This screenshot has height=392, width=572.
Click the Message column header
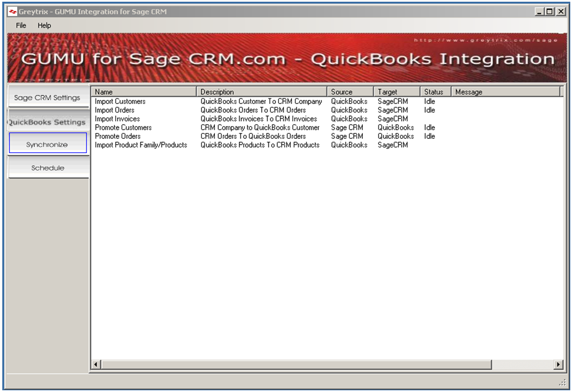[506, 92]
